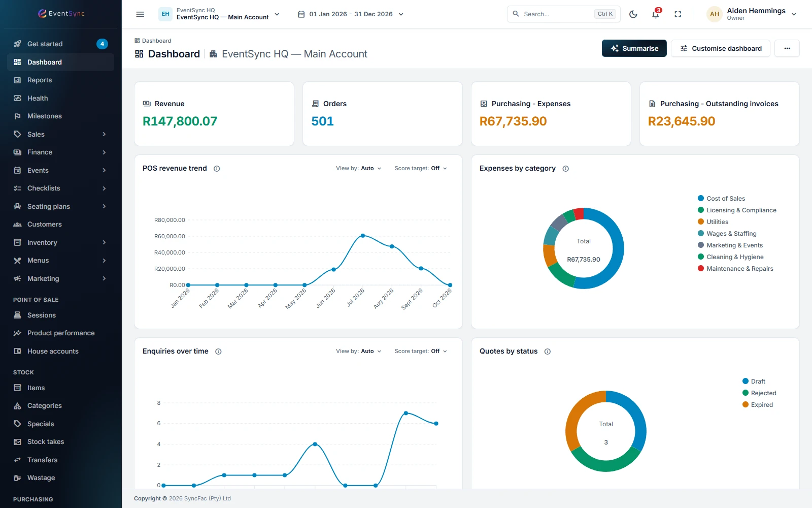
Task: Open the notifications bell
Action: coord(656,14)
